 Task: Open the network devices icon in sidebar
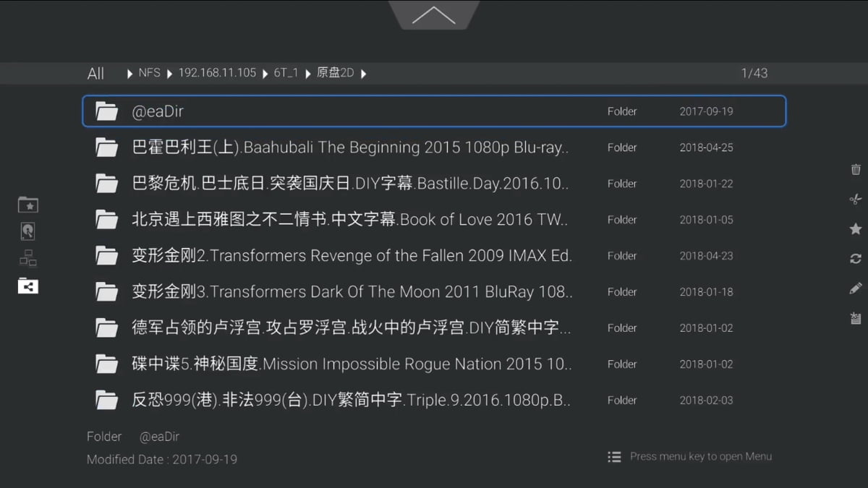[27, 258]
